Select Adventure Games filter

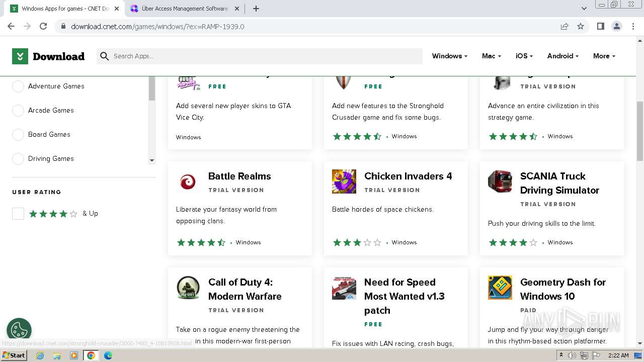tap(18, 86)
